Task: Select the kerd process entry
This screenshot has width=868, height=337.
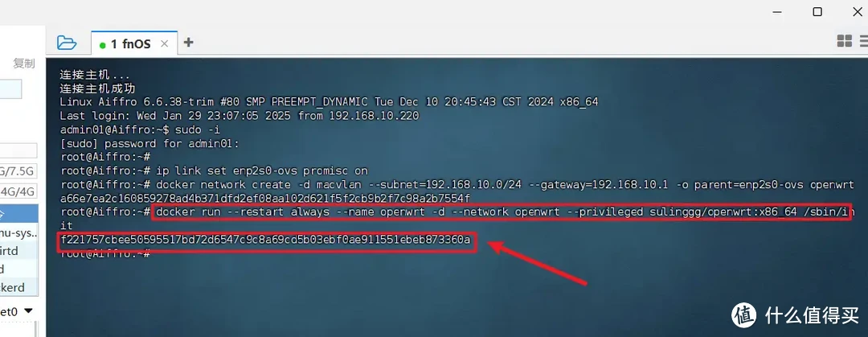Action: click(x=18, y=287)
